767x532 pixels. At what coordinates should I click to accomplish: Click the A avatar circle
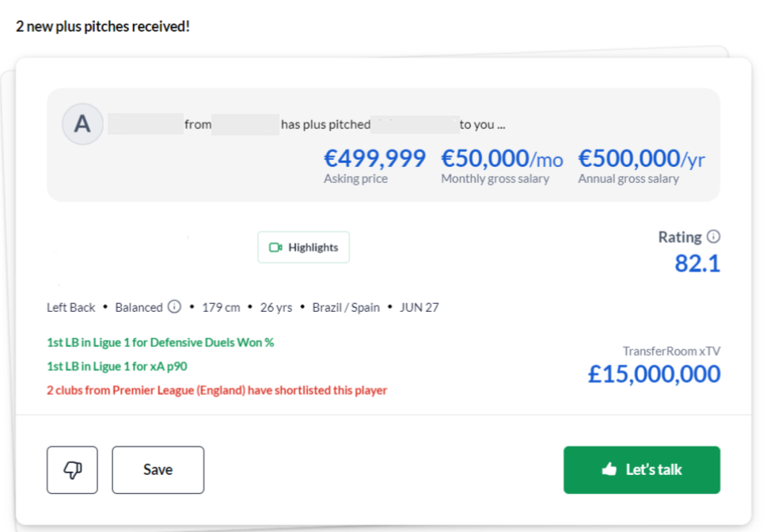pos(82,123)
